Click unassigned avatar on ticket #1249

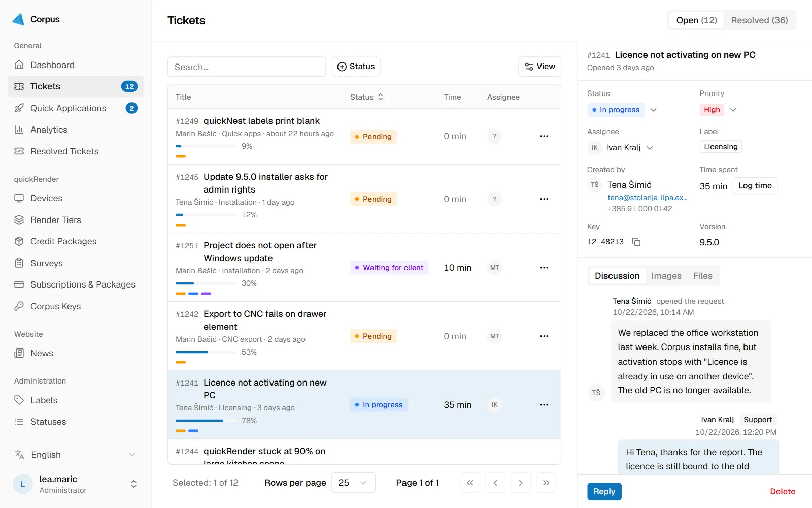pos(495,136)
